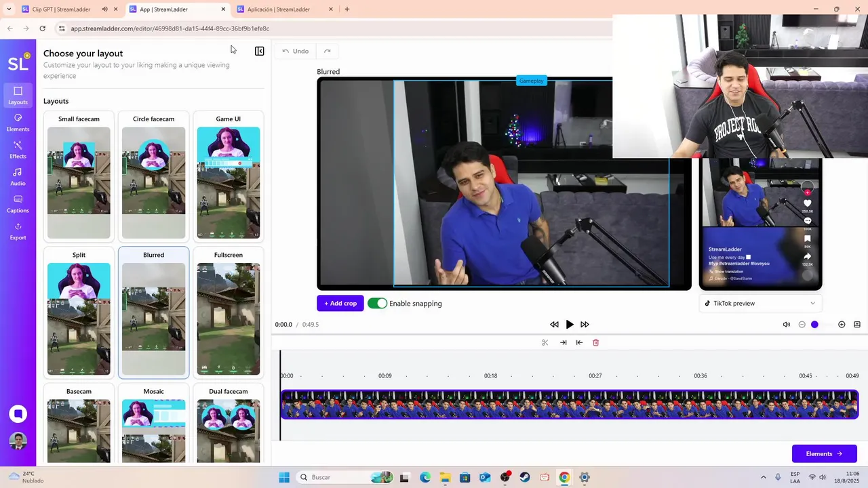
Task: Open File Explorer from taskbar
Action: tap(445, 477)
